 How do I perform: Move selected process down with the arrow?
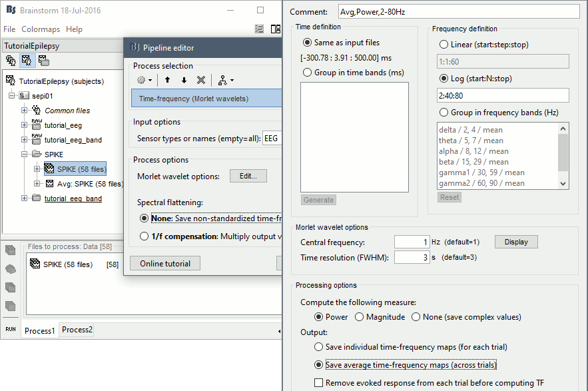pos(184,80)
